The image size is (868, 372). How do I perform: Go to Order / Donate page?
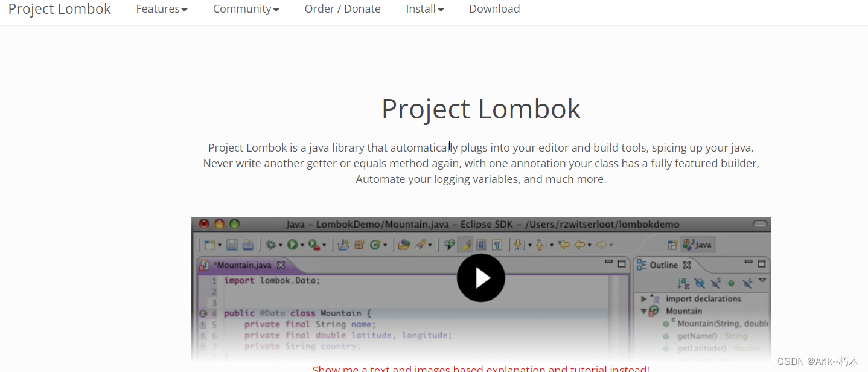pos(342,9)
